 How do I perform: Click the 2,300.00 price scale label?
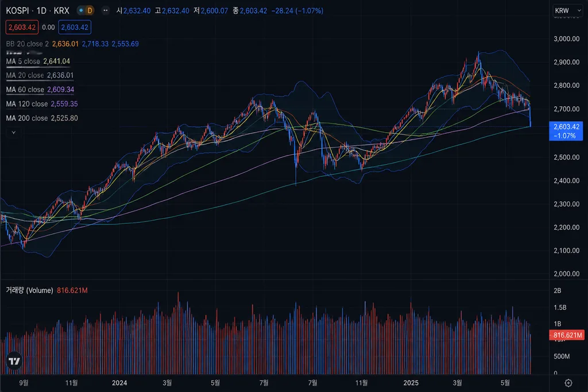pos(566,204)
